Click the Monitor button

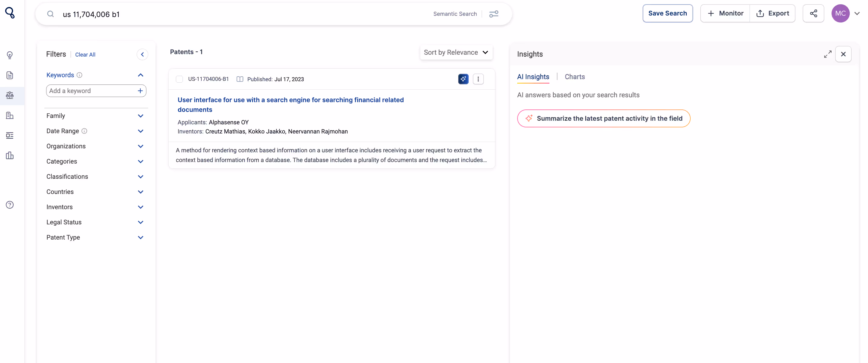tap(725, 13)
